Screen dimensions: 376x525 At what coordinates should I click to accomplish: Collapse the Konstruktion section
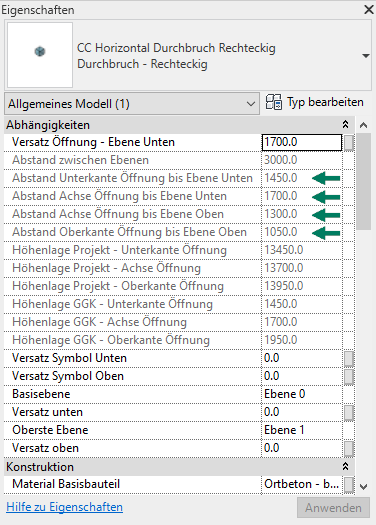tap(346, 466)
